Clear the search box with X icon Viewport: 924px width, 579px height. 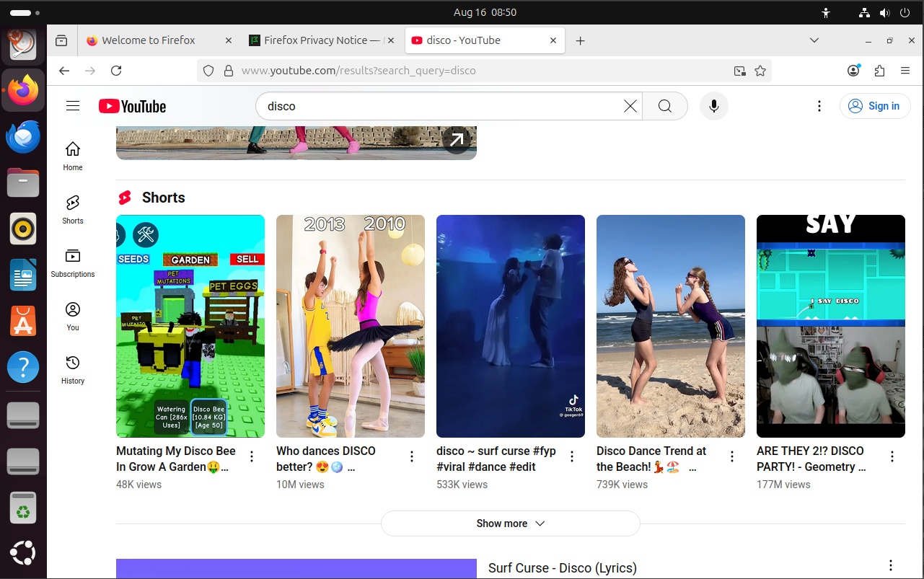[x=630, y=107]
